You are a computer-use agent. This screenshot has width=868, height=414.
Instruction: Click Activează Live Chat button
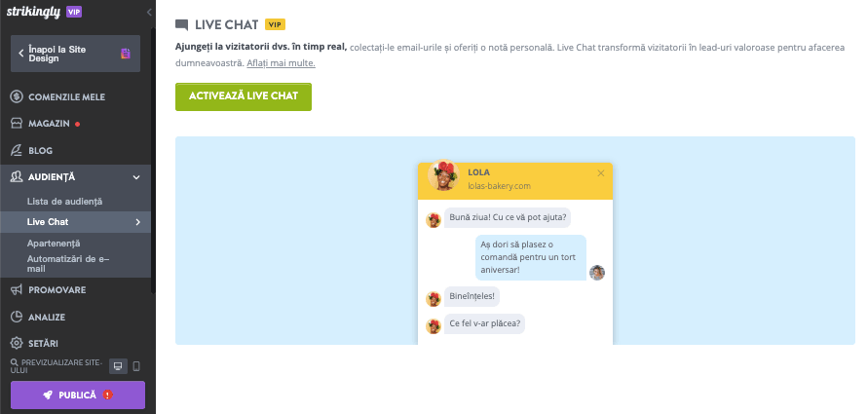pos(243,96)
